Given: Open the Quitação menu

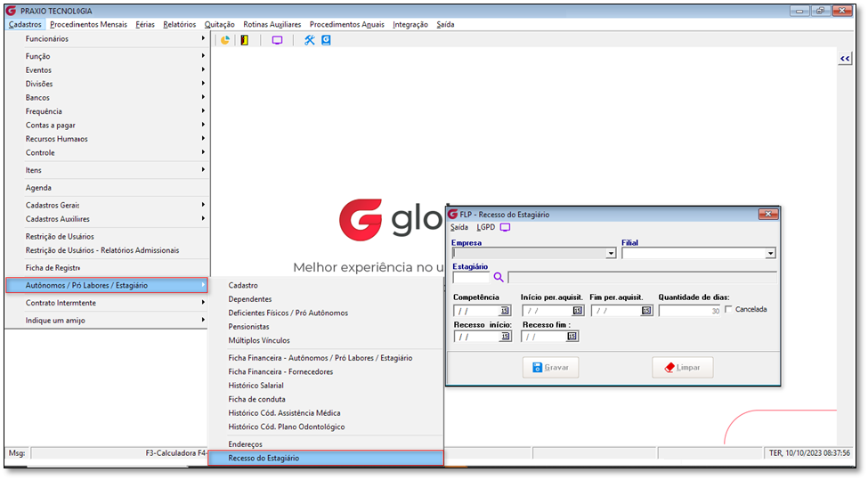Looking at the screenshot, I should click(219, 24).
